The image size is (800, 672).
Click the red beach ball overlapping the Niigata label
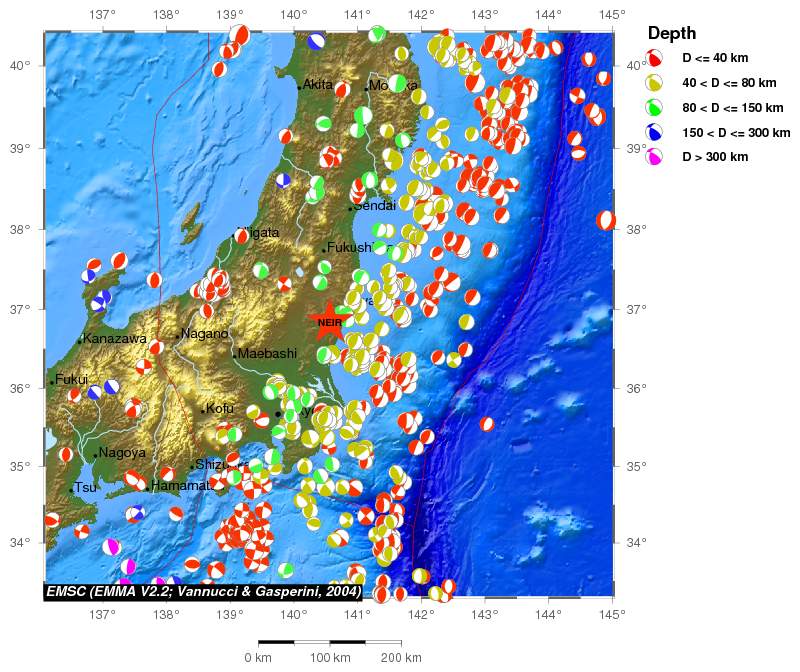pyautogui.click(x=241, y=236)
